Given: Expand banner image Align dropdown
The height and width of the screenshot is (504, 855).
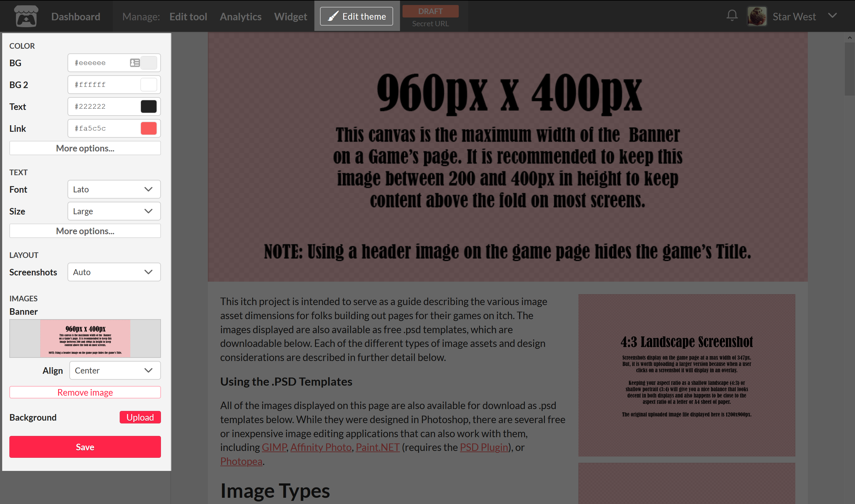Looking at the screenshot, I should point(113,370).
